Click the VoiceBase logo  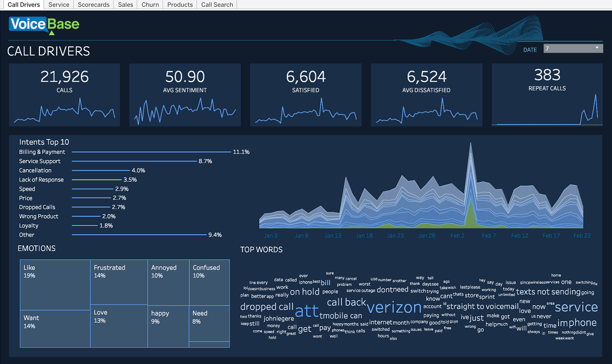point(43,24)
